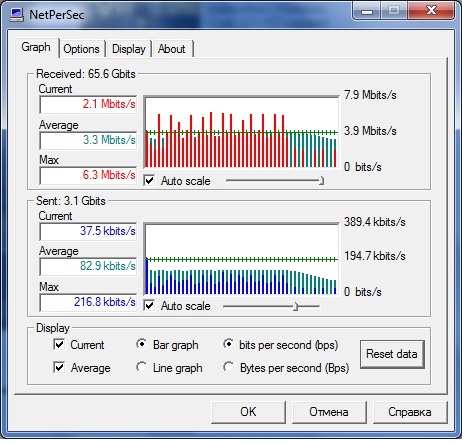Close the NetPerSec window
The width and height of the screenshot is (462, 443).
click(432, 11)
